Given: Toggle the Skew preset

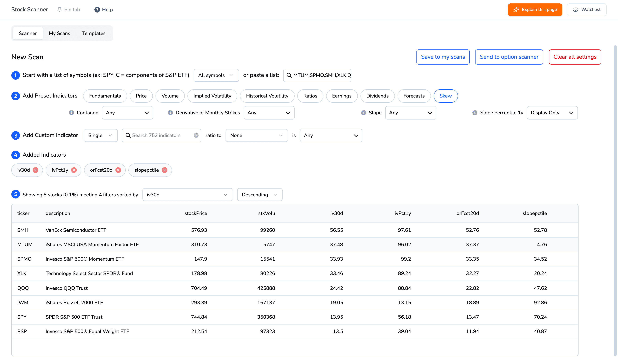Looking at the screenshot, I should tap(445, 96).
